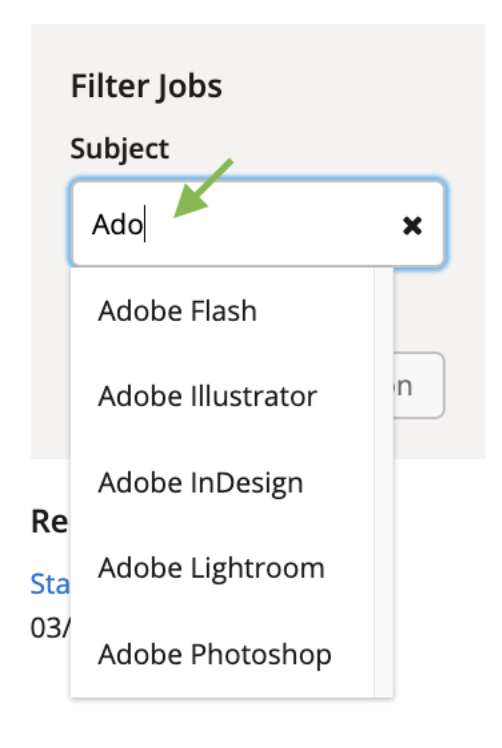Image resolution: width=502 pixels, height=748 pixels.
Task: Click empty space right of Ado text
Action: coord(272,224)
